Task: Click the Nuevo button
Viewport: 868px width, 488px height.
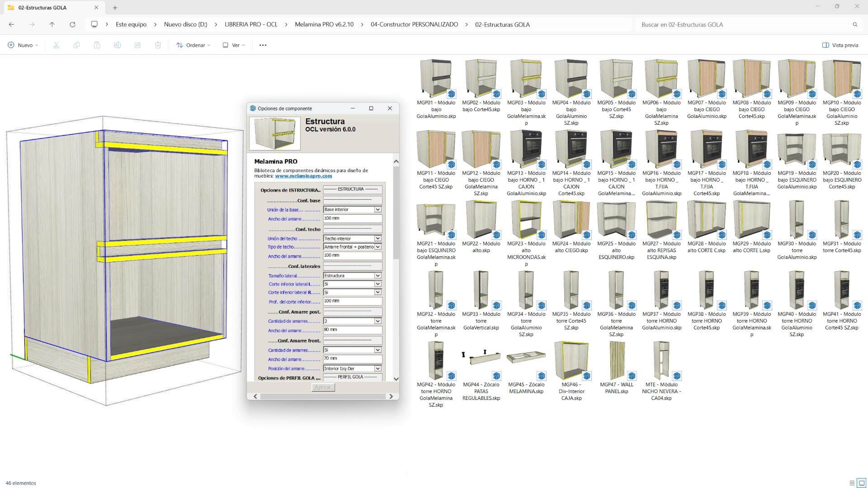Action: click(23, 45)
